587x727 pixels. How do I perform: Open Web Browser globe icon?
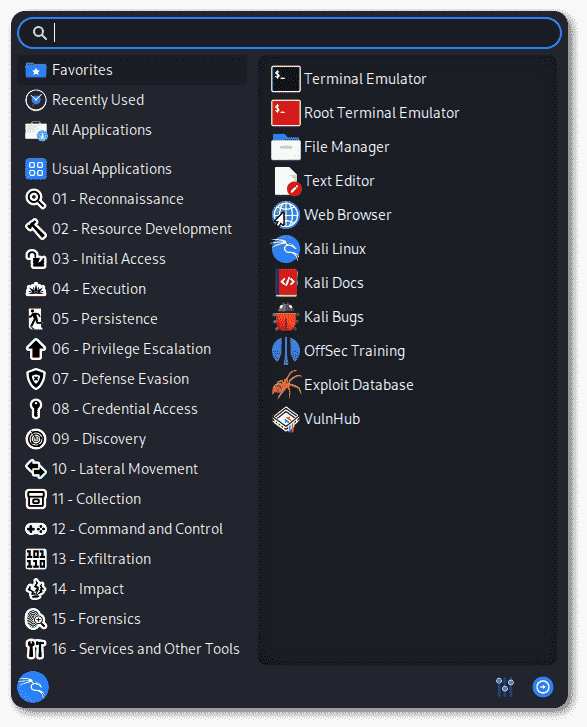(286, 215)
